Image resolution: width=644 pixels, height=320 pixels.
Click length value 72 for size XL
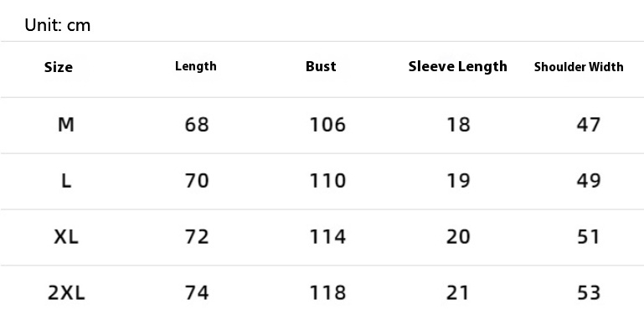tap(197, 236)
